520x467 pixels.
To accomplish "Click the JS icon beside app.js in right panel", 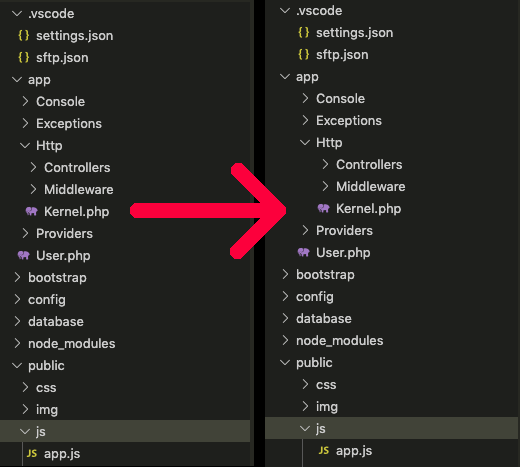I will click(x=324, y=451).
